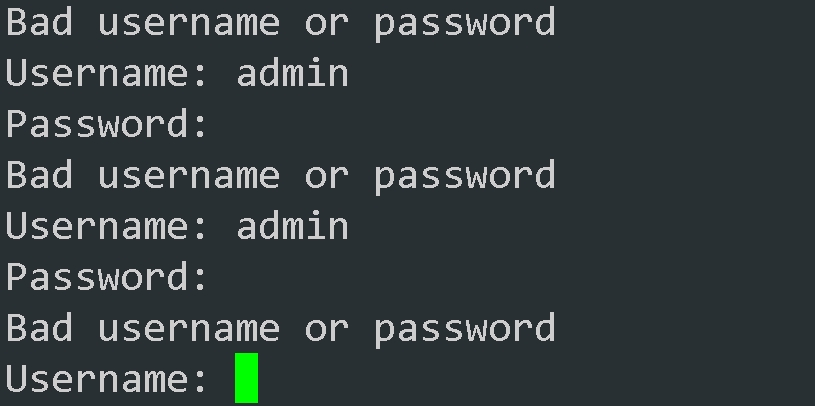Click the word or in the topmost error line
This screenshot has width=815, height=406.
point(326,22)
